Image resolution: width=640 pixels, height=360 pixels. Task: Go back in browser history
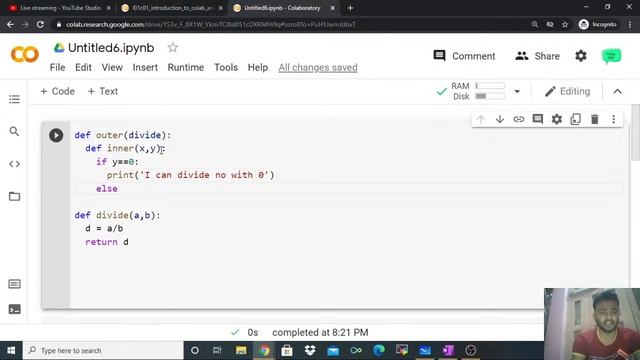tap(10, 24)
